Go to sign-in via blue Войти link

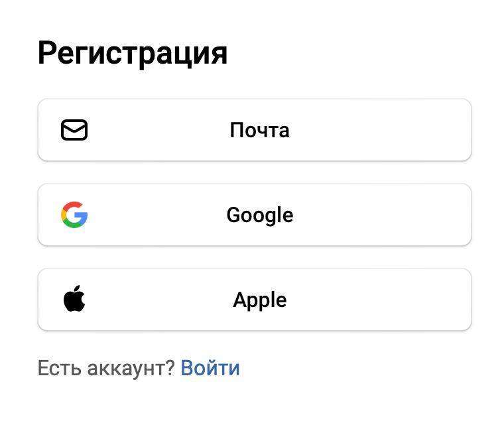210,368
